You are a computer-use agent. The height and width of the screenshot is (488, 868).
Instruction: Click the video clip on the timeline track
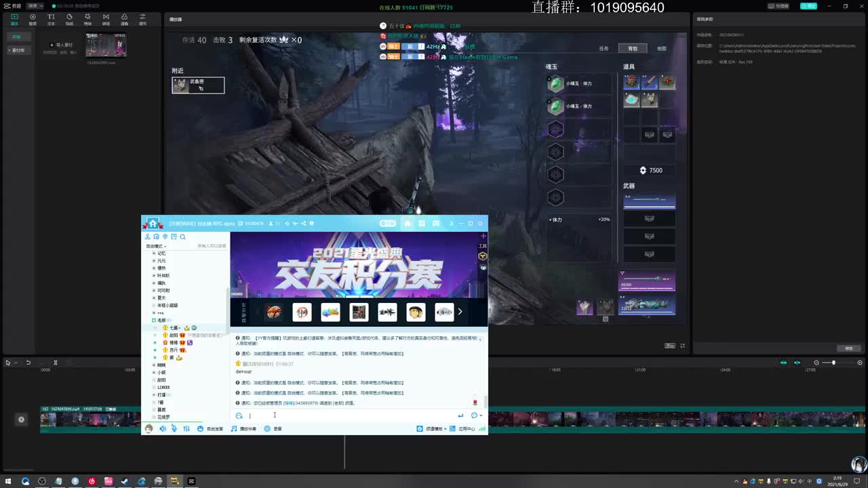click(452, 420)
